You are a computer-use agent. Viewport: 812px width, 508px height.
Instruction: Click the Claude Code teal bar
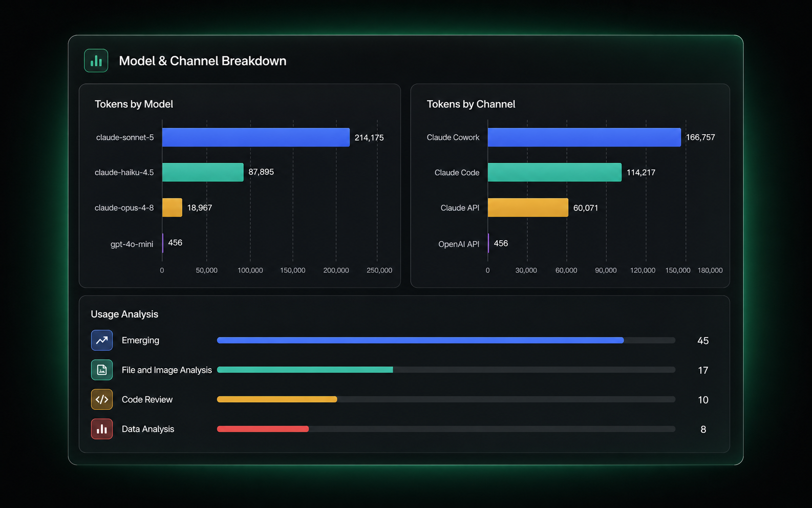(x=554, y=172)
